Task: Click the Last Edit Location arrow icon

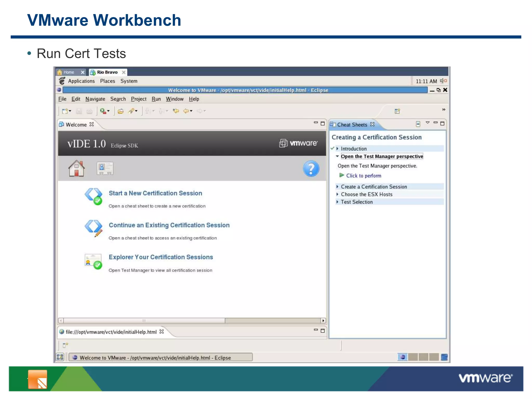Action: [176, 111]
